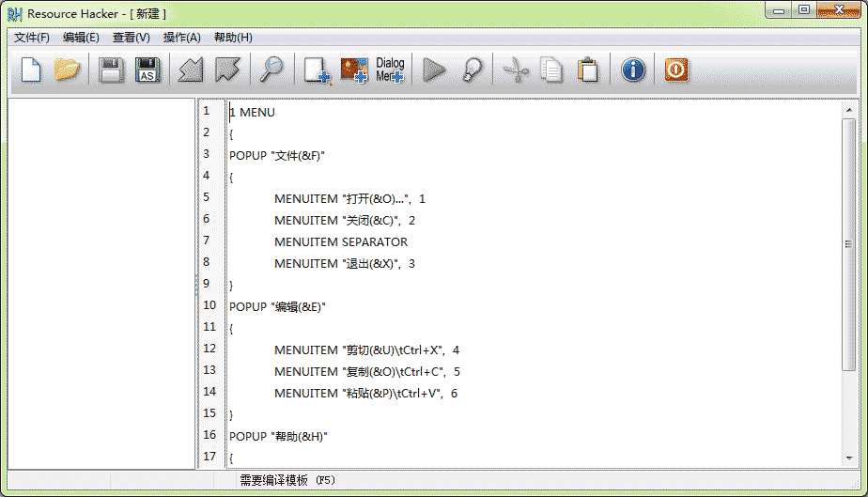Minimize the Resource Hacker window
868x497 pixels.
pyautogui.click(x=779, y=10)
